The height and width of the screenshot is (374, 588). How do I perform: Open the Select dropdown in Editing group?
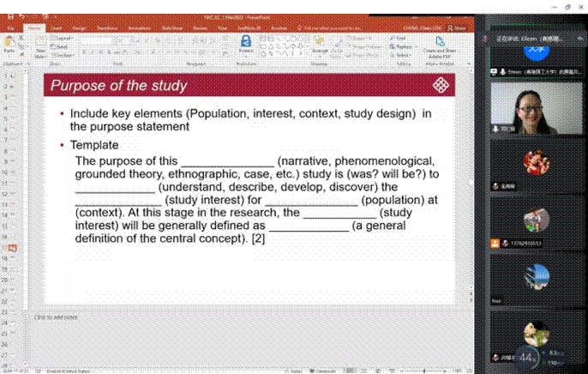[x=402, y=54]
